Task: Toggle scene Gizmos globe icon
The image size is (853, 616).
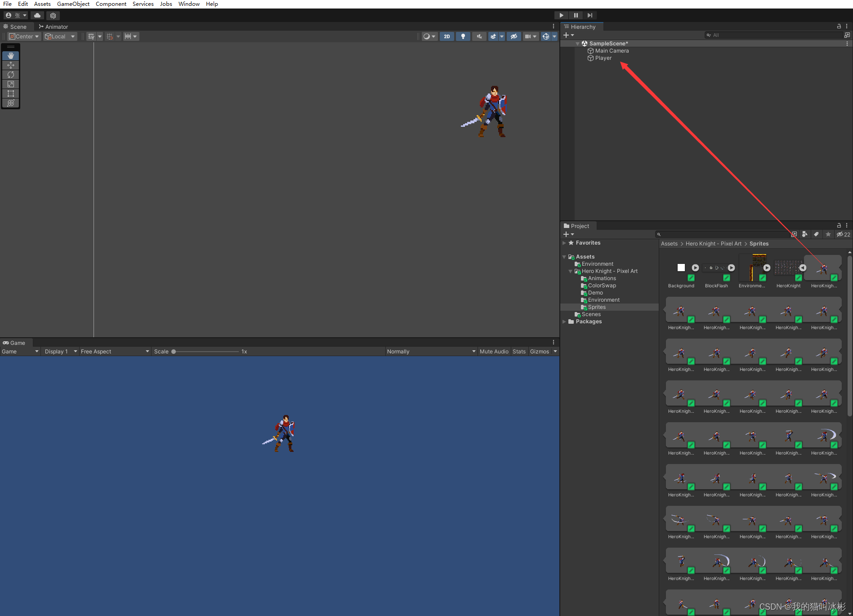Action: (x=546, y=36)
